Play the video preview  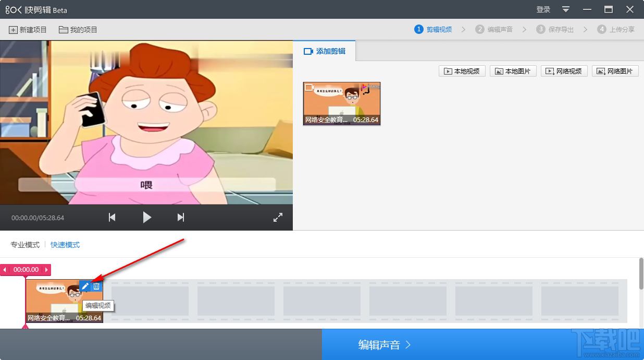pos(147,218)
